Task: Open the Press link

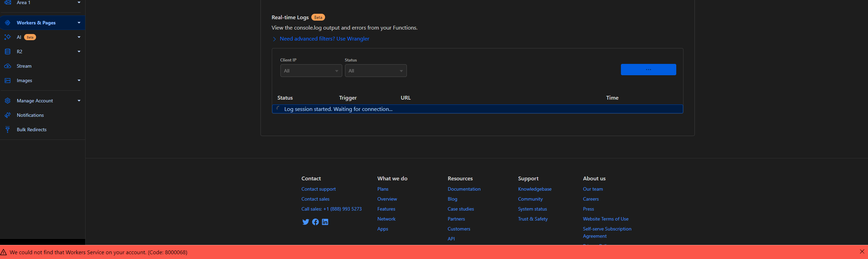Action: [588, 209]
